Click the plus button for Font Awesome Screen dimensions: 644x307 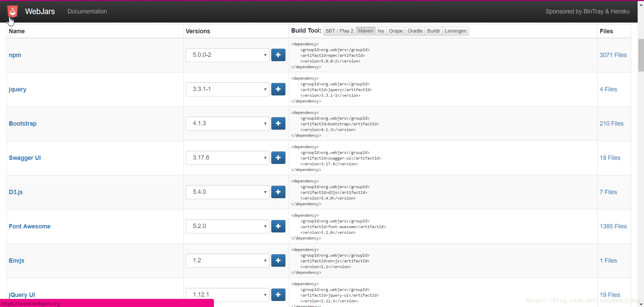[x=278, y=226]
